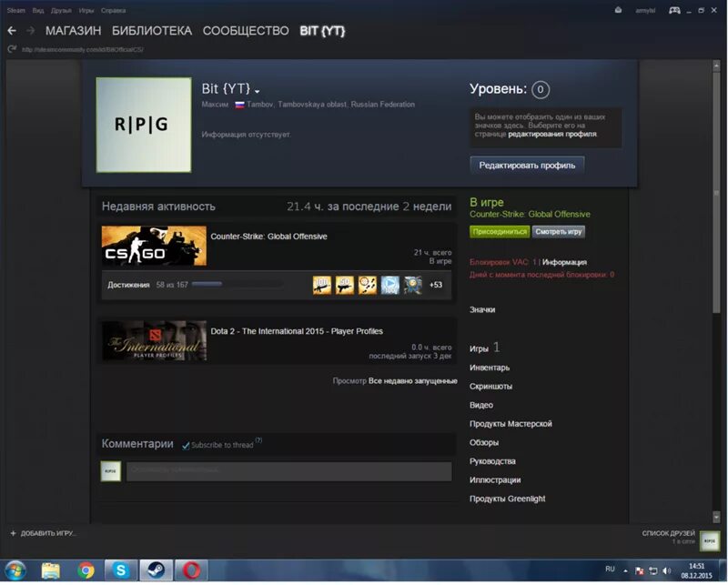The width and height of the screenshot is (728, 585).
Task: Open the Видео sidebar link
Action: point(481,406)
